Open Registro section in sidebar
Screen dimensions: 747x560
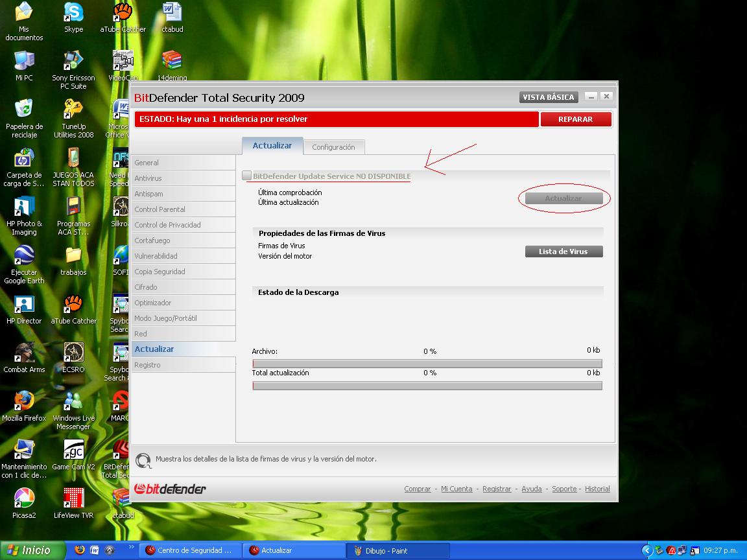point(183,365)
